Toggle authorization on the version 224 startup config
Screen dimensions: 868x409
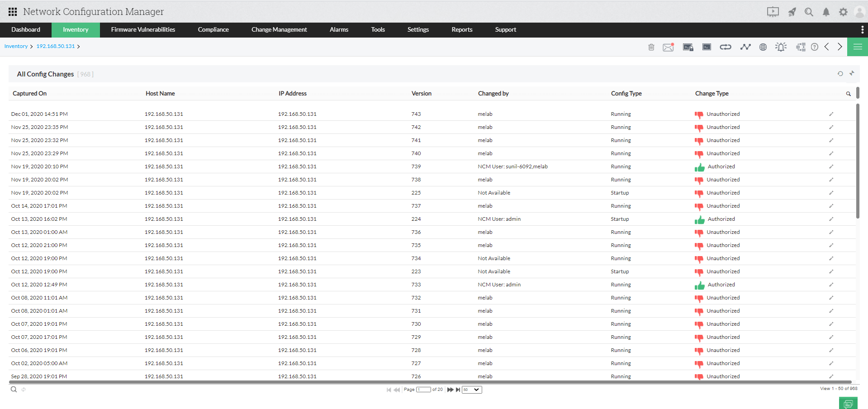(700, 219)
